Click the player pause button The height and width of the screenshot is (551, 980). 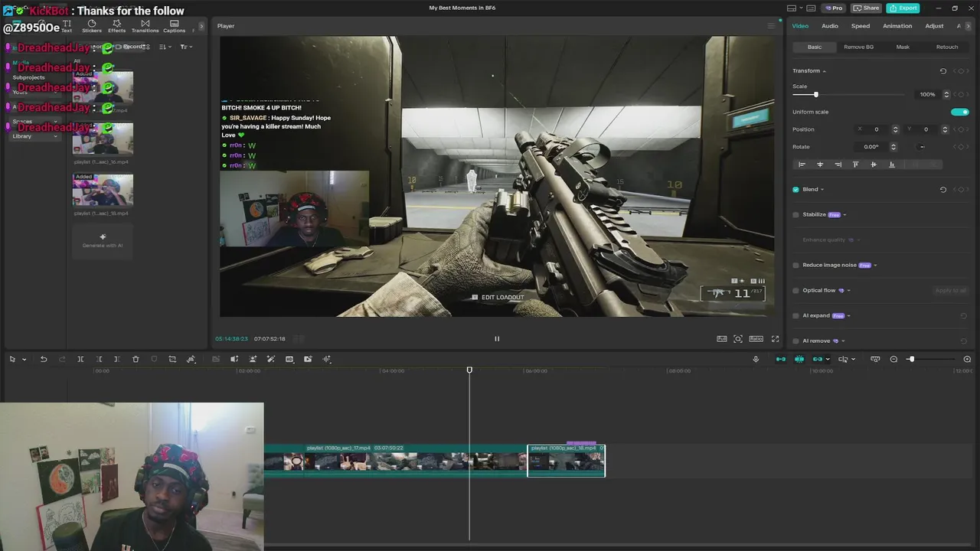coord(496,338)
